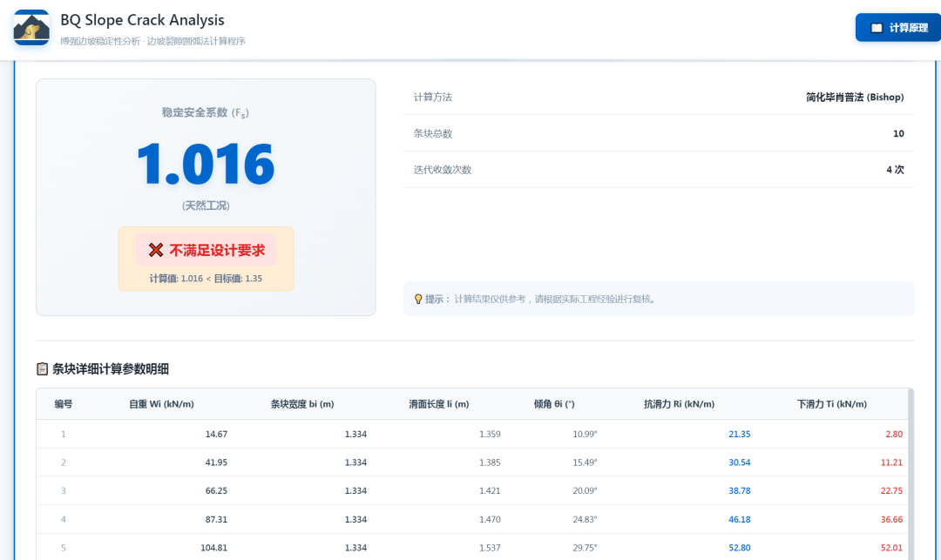Viewport: 941px width, 560px height.
Task: Click the hint text 计算结果仅供参考
Action: click(x=490, y=299)
